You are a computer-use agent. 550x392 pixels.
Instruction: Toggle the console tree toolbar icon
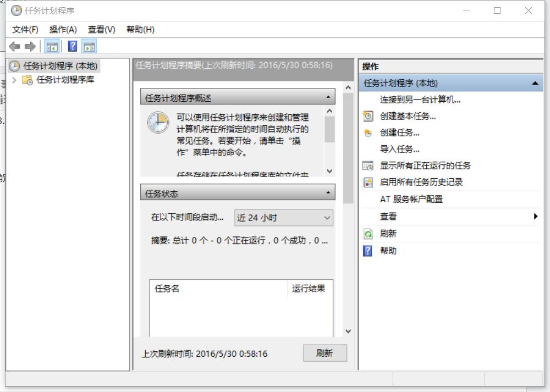tap(52, 46)
